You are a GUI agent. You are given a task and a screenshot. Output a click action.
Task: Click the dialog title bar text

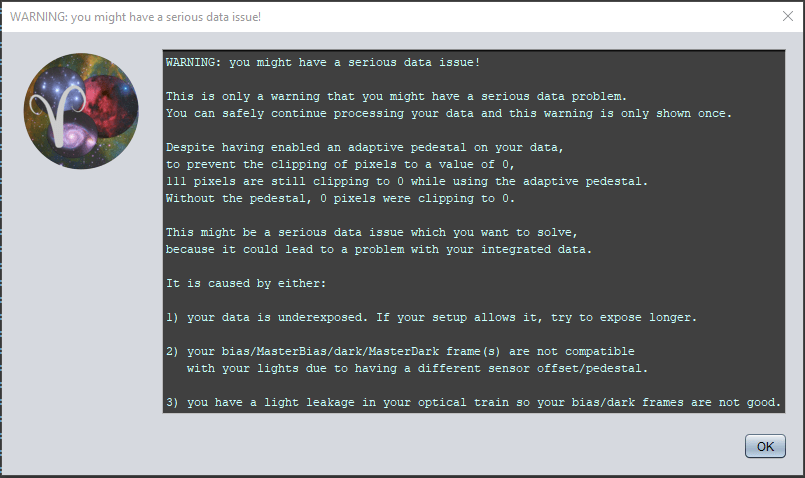point(136,17)
